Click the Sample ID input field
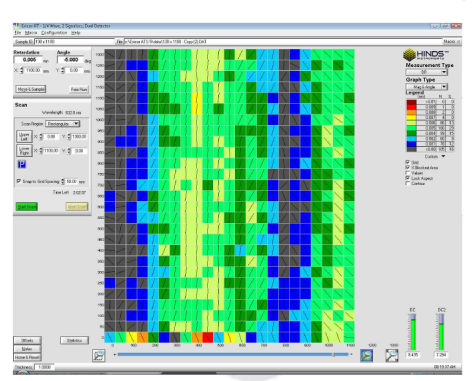Viewport: 474px width, 381px height. pyautogui.click(x=74, y=42)
